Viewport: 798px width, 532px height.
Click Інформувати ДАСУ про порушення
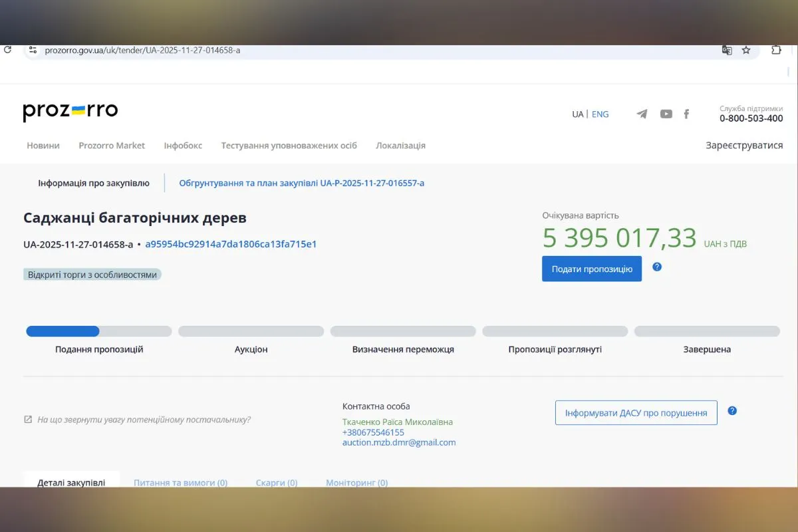(x=636, y=412)
